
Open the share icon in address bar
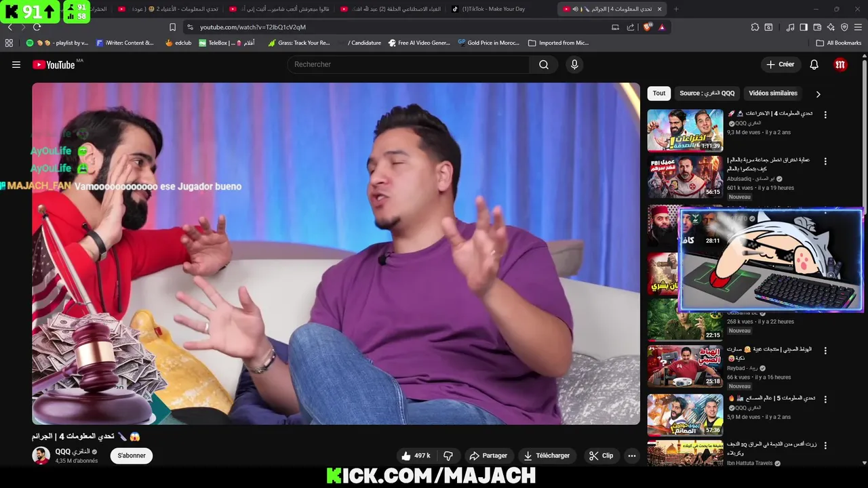[x=631, y=27]
